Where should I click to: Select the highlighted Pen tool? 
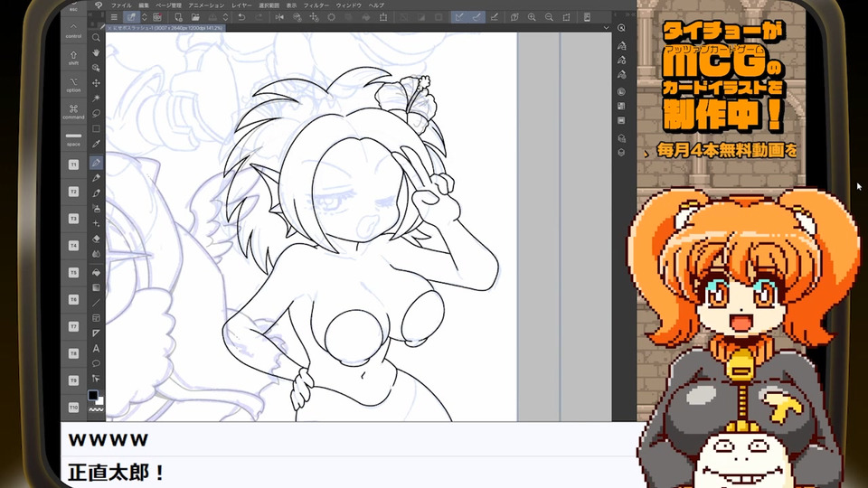(x=96, y=163)
